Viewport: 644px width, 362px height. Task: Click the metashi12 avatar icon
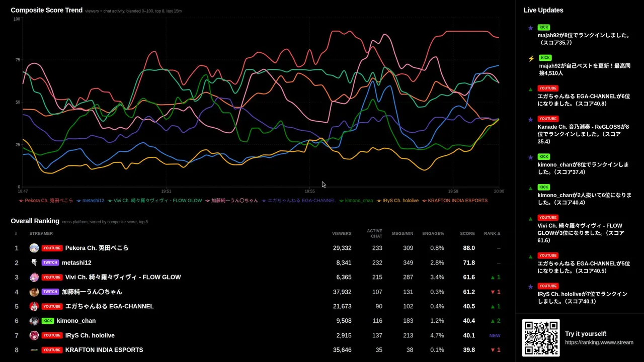[x=34, y=262]
